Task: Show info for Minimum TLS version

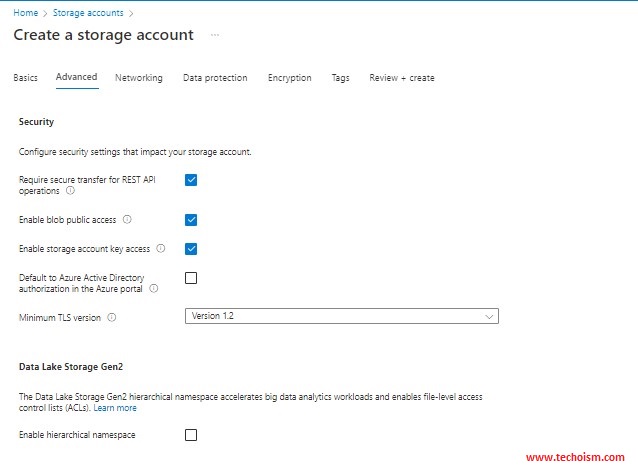Action: 111,318
